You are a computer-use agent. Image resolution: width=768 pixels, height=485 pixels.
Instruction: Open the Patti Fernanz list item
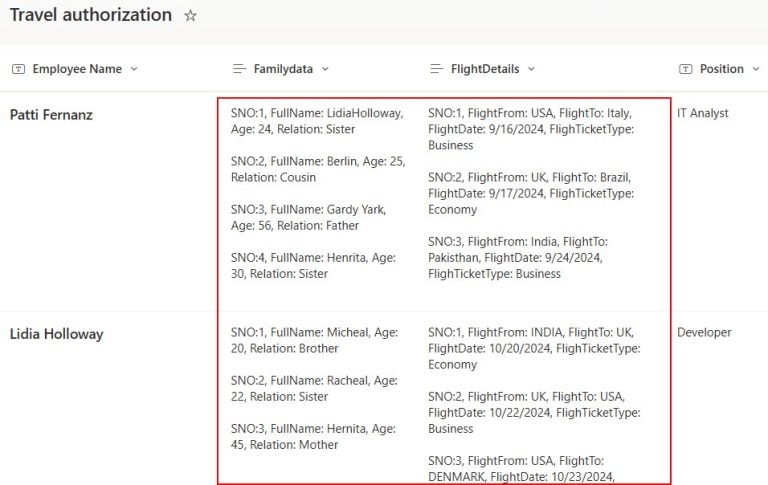[51, 115]
